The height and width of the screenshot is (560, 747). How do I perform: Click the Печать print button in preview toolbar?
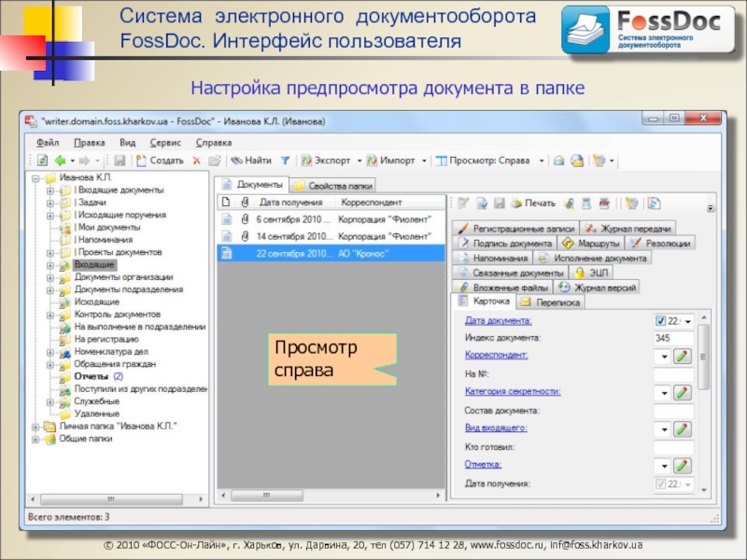[x=533, y=203]
